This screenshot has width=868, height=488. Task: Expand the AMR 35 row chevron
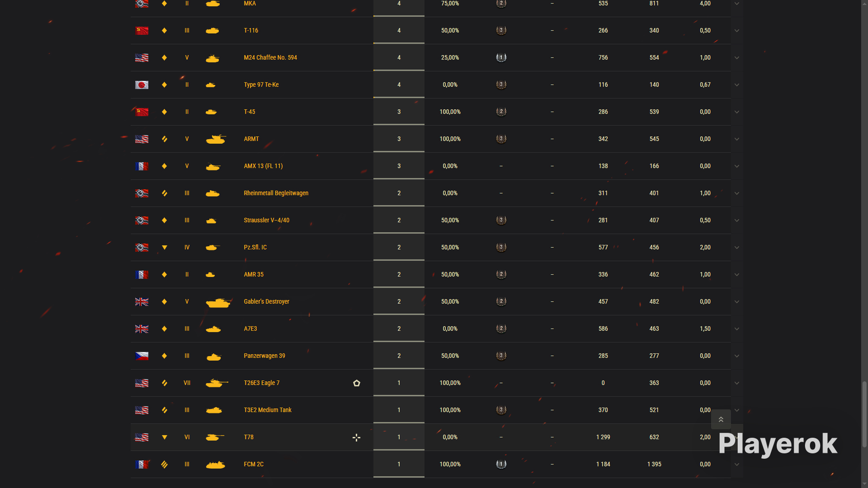tap(737, 275)
